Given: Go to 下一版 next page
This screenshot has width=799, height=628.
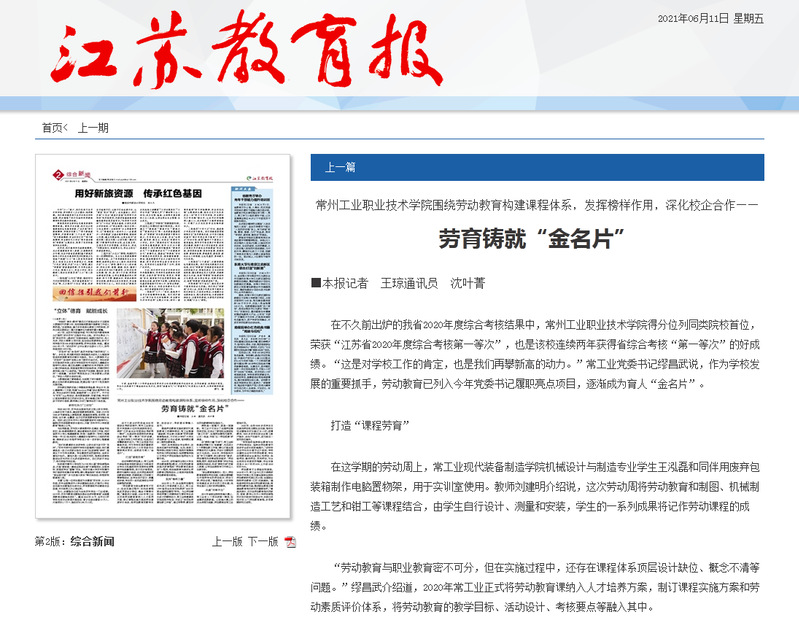Looking at the screenshot, I should click(x=262, y=542).
